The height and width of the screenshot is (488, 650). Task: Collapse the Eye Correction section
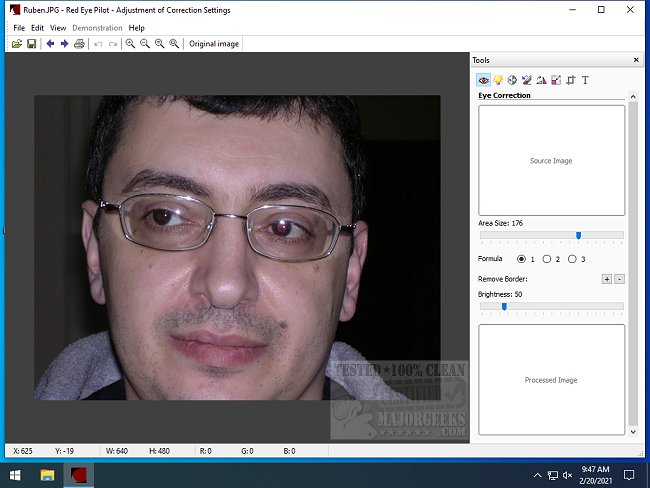(x=631, y=96)
